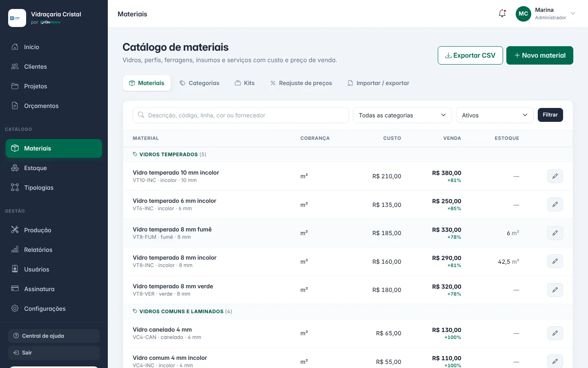This screenshot has width=588, height=368.
Task: Select Materiais in sidebar
Action: 54,148
